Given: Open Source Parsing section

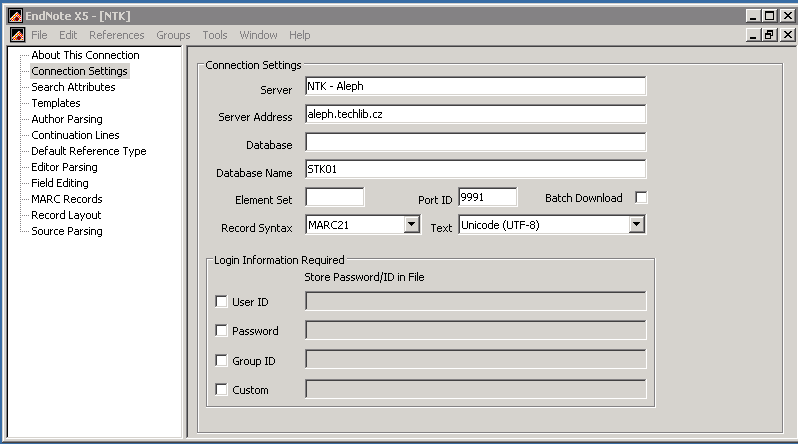Looking at the screenshot, I should click(x=67, y=231).
